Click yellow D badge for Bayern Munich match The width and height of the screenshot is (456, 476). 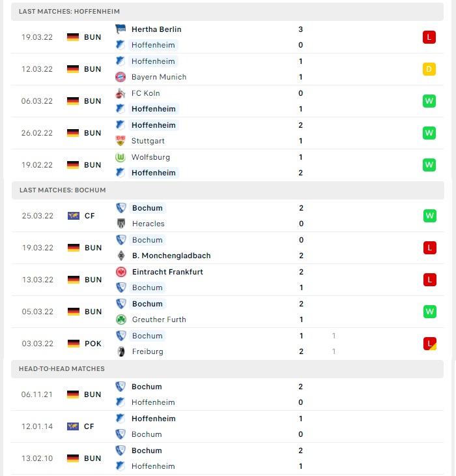429,69
